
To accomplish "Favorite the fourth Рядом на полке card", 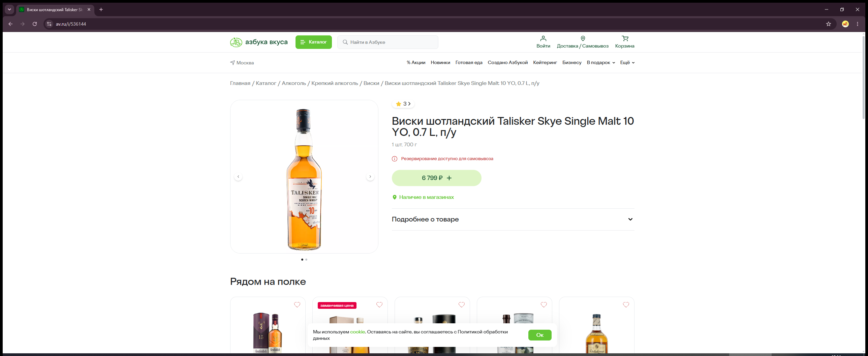I will click(544, 305).
